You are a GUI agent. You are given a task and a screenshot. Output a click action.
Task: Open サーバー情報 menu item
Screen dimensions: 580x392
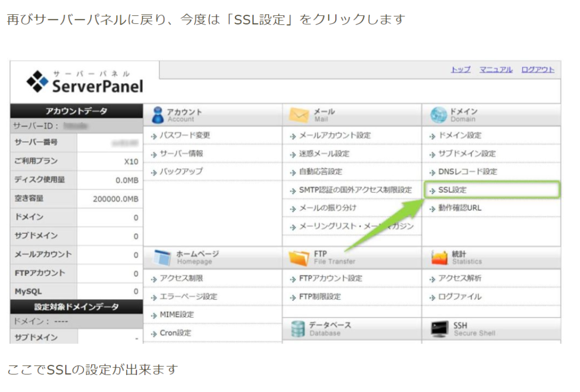181,154
